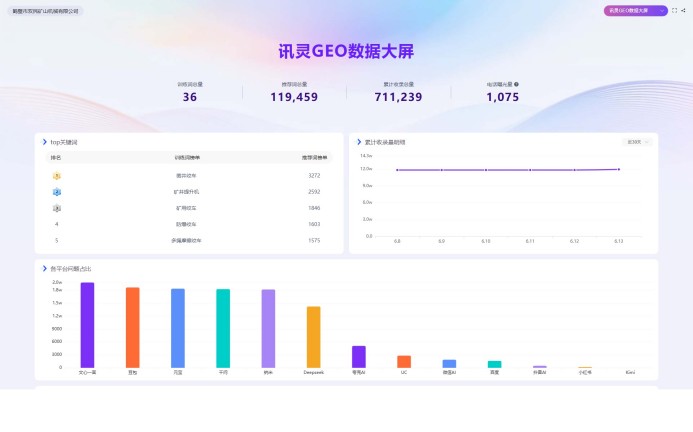
Task: Toggle the fullscreen icon at top right
Action: [674, 11]
